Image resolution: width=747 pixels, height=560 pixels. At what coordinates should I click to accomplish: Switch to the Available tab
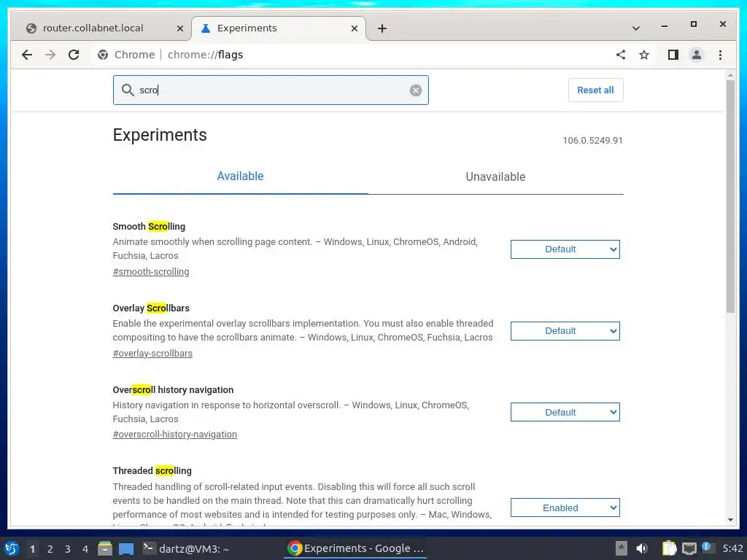click(240, 176)
